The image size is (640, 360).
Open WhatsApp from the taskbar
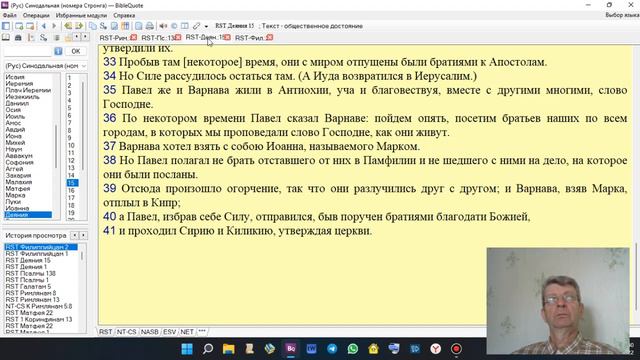point(353,349)
